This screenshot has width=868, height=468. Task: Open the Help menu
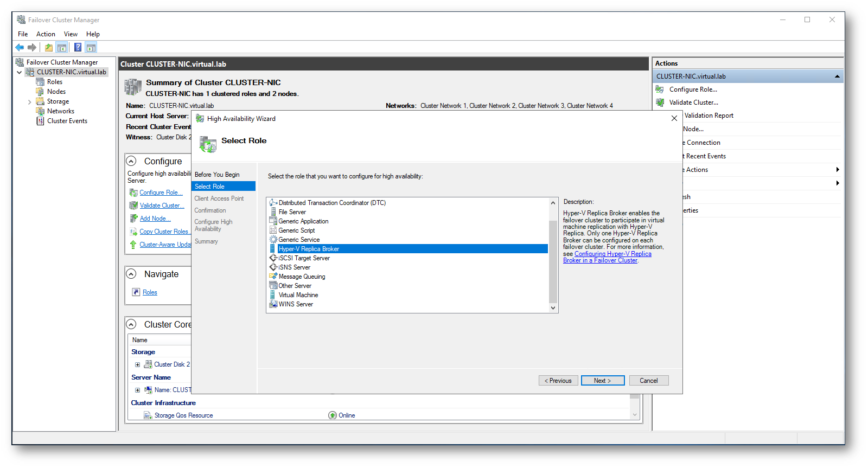pos(93,34)
